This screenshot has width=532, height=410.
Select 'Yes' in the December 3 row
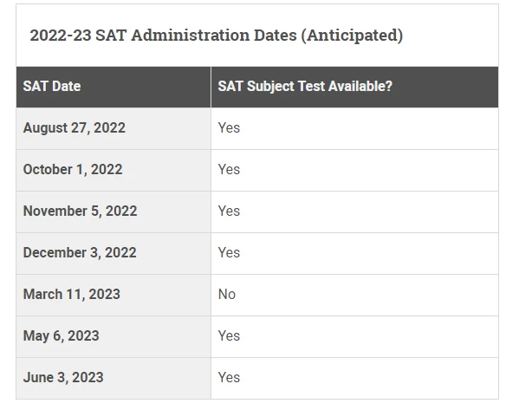(230, 253)
